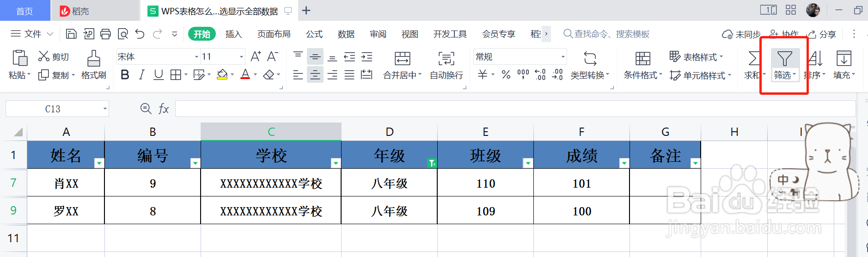Redo the last action
The height and width of the screenshot is (257, 868).
pos(158,34)
